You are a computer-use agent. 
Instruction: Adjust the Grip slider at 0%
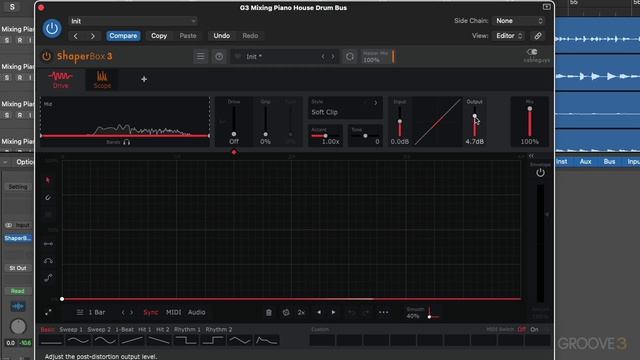click(x=265, y=134)
